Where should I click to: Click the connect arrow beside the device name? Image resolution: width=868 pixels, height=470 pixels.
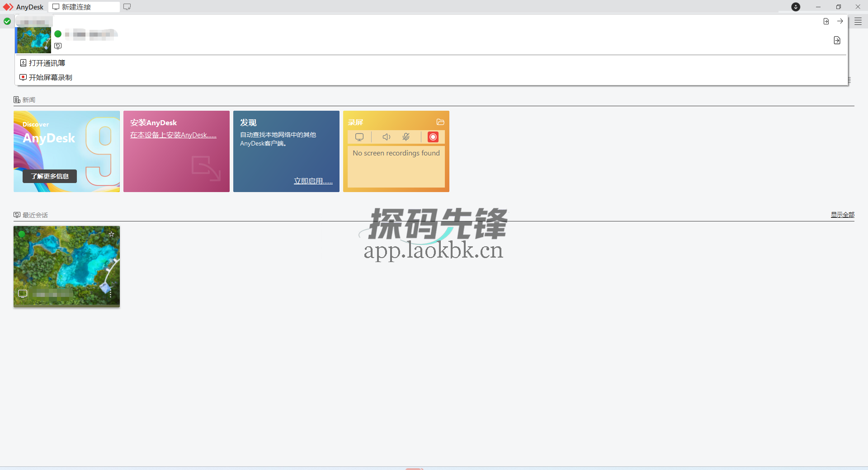[840, 21]
